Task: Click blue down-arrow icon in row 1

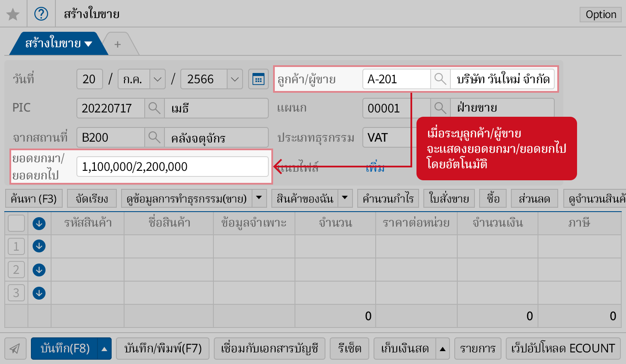Action: (39, 246)
